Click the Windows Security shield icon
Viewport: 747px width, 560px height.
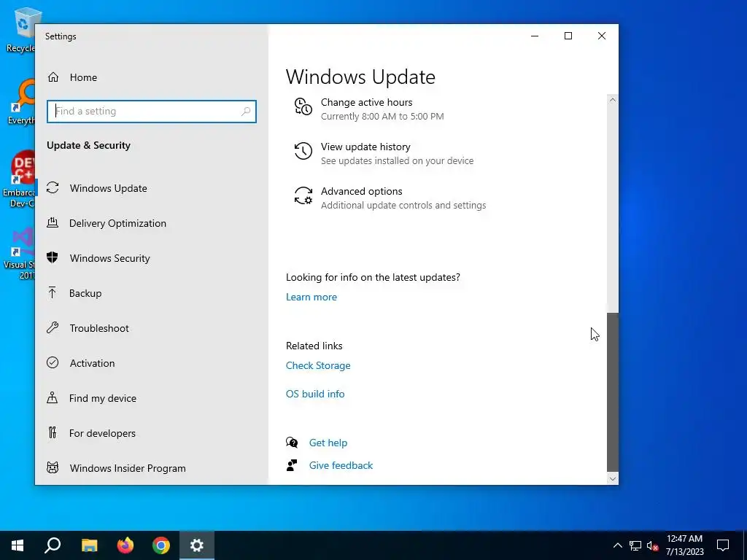click(53, 257)
